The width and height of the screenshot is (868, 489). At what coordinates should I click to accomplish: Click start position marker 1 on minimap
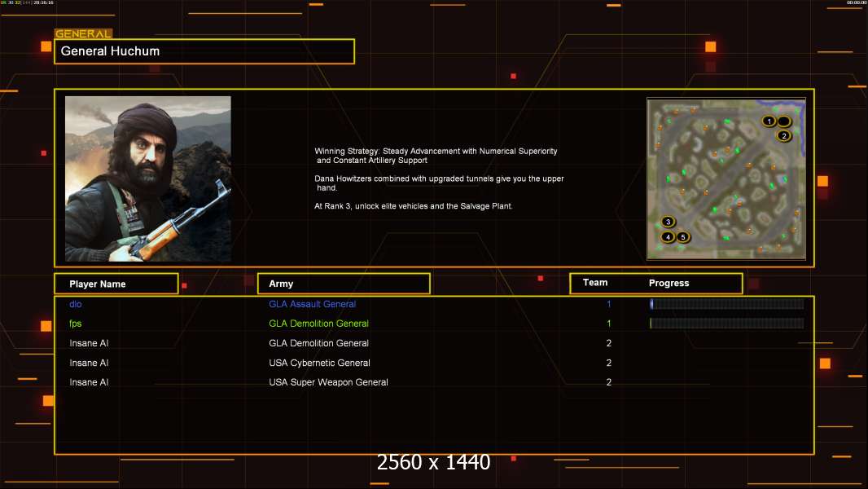tap(769, 121)
